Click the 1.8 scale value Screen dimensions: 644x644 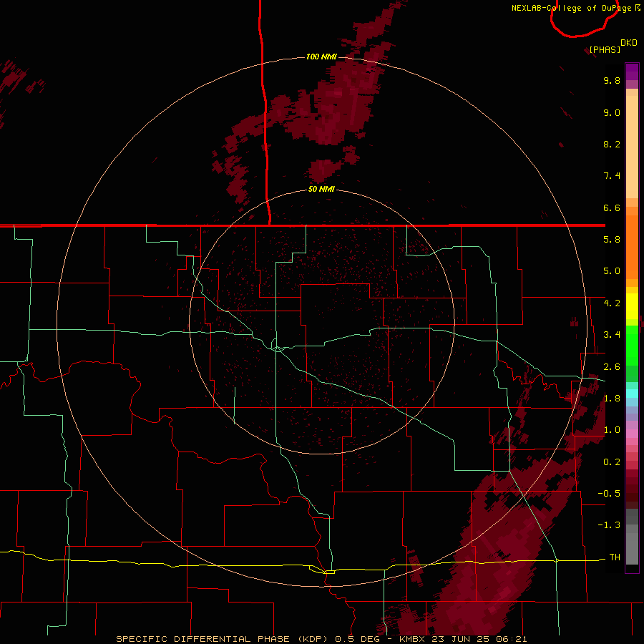(x=612, y=399)
